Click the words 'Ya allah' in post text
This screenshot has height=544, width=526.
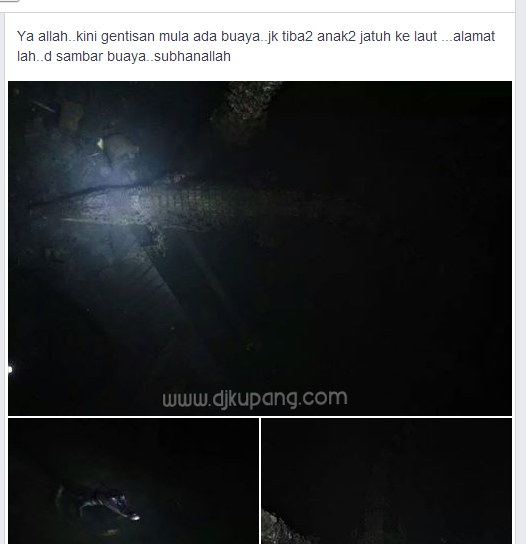43,36
